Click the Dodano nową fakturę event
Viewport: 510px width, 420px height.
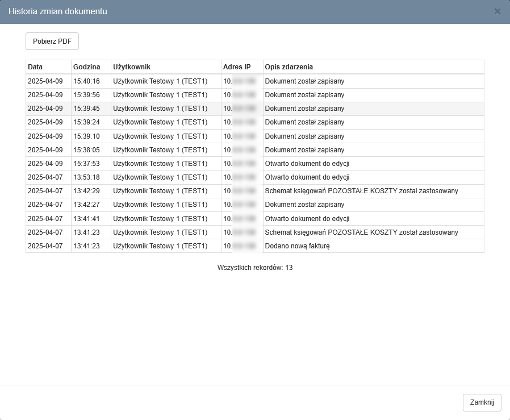coord(297,246)
